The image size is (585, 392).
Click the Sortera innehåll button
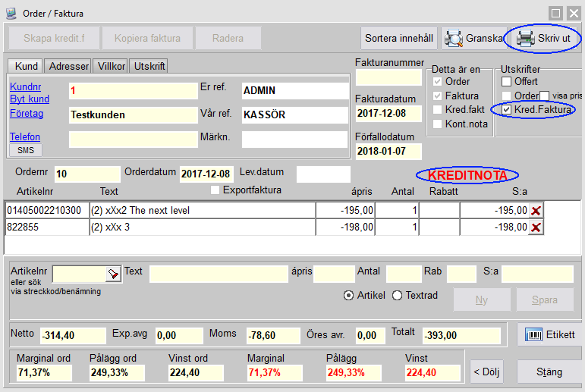pos(399,38)
